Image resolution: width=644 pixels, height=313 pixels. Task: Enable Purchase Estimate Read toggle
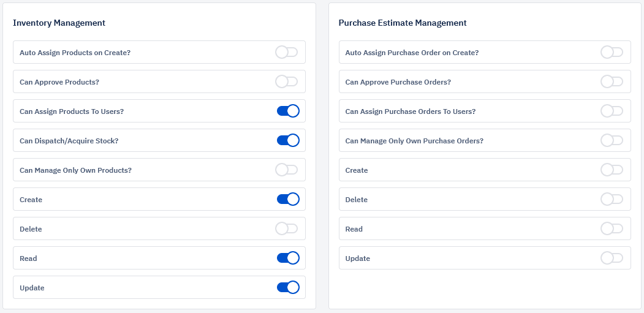point(612,228)
